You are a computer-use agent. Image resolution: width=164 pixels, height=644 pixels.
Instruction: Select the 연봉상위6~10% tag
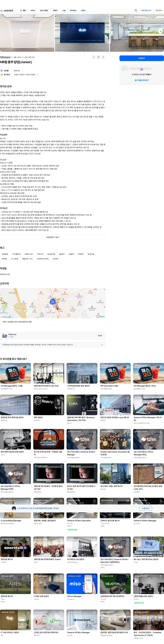[x=27, y=259]
